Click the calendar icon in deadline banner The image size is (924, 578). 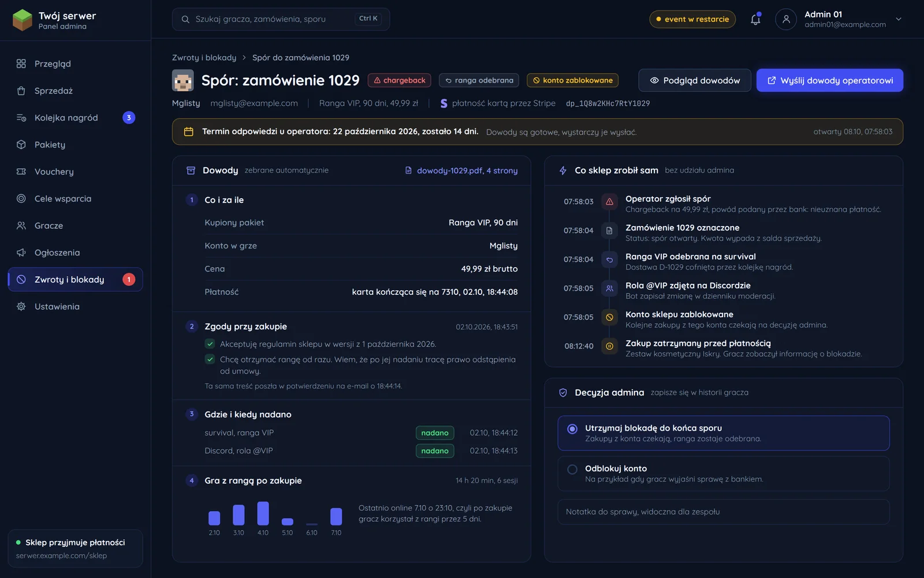(188, 132)
